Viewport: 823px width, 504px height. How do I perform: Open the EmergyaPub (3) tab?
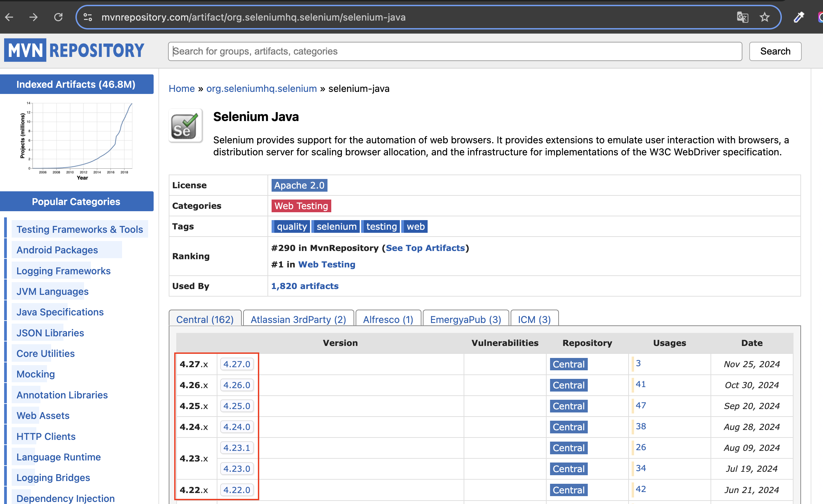click(x=465, y=319)
